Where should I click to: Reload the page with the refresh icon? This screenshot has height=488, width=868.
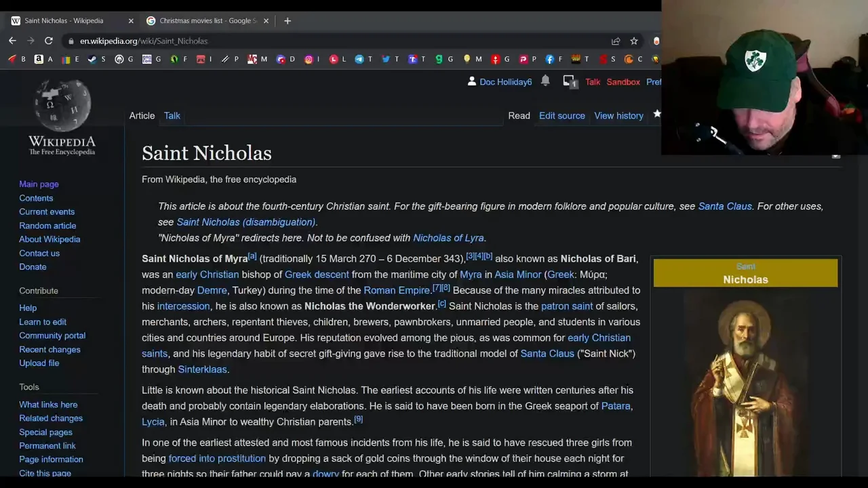click(48, 41)
